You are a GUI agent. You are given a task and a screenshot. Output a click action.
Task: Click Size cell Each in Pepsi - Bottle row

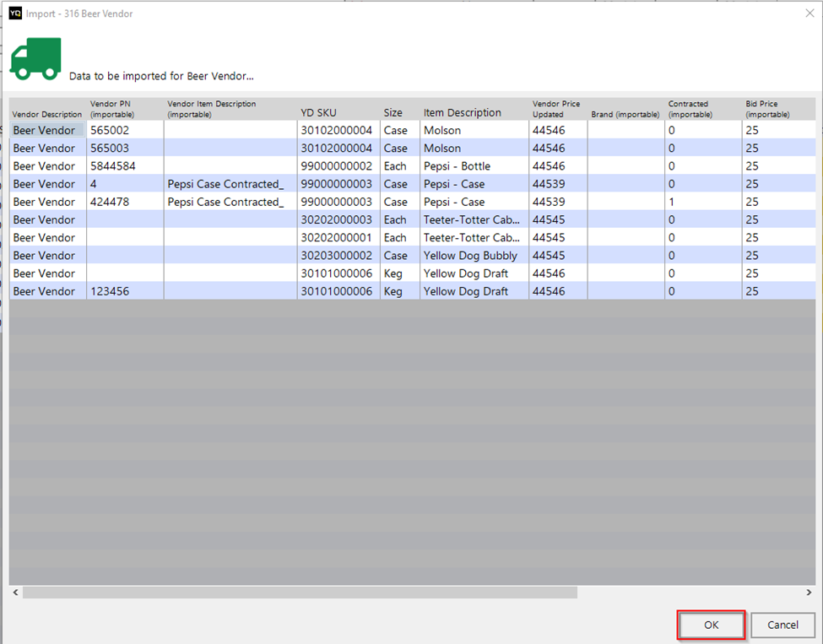pos(400,166)
